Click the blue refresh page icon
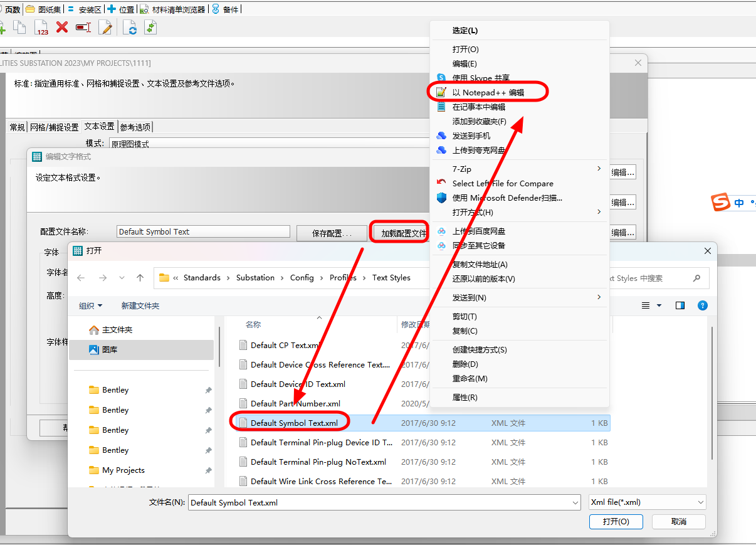 point(130,28)
